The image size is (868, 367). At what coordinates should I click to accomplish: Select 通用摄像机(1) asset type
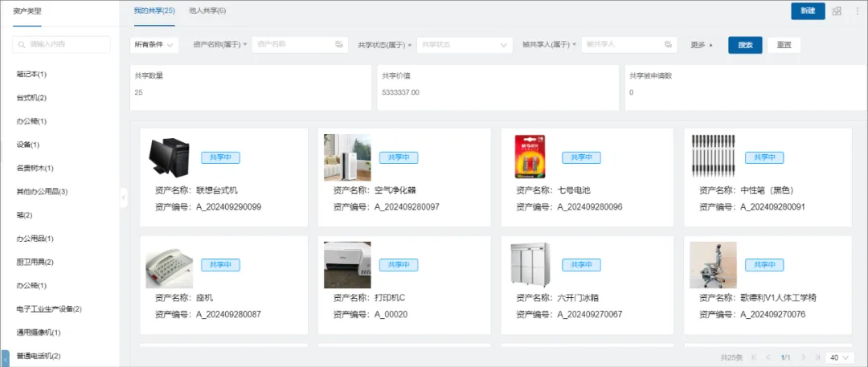39,332
